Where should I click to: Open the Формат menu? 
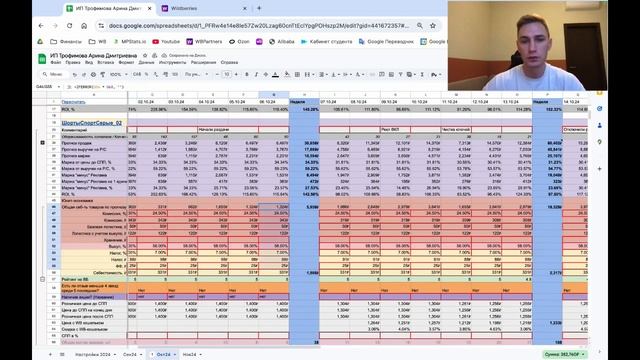coord(126,63)
